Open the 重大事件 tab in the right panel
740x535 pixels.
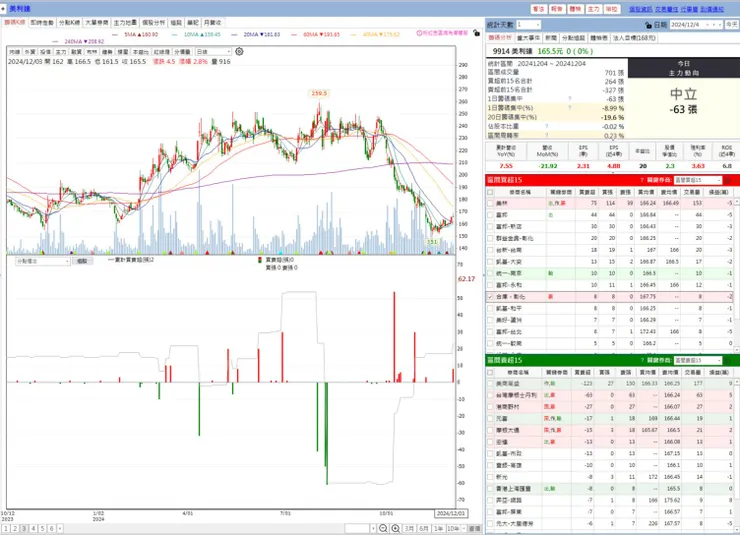528,38
